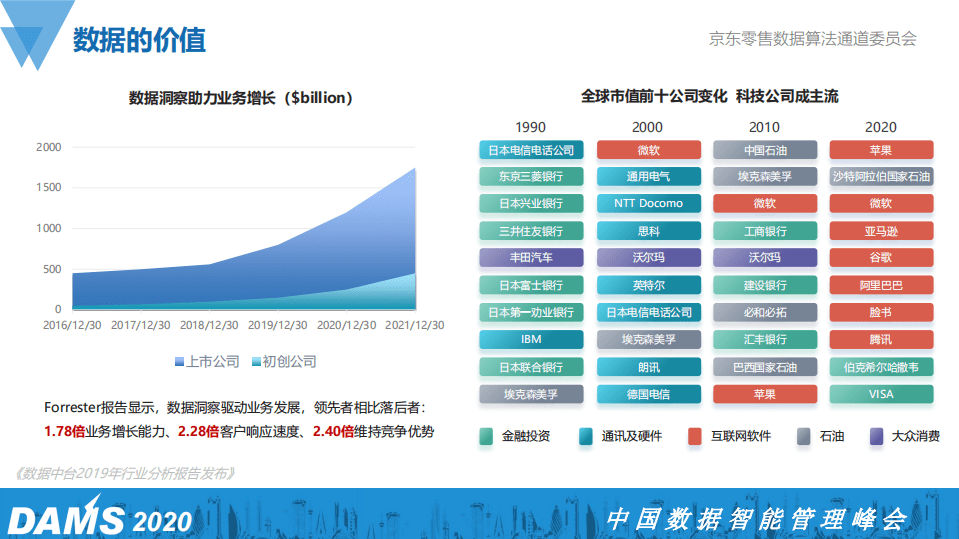Click the 日本第一劝业银行 box

click(531, 312)
